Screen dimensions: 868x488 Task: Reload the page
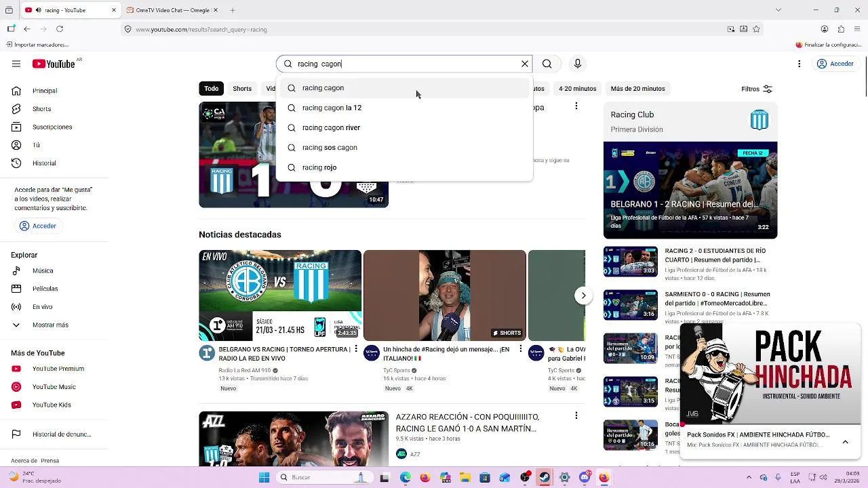point(60,29)
